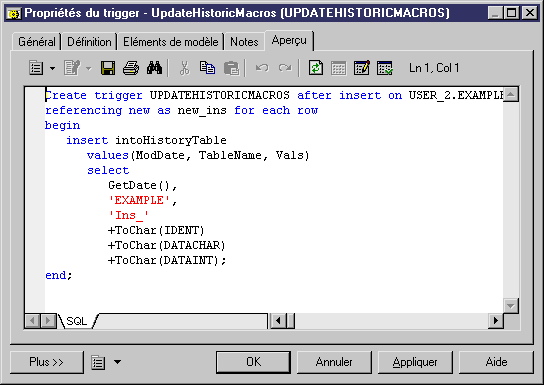Click the grayed-out calendar grid toolbar icon
The height and width of the screenshot is (385, 544).
coord(338,68)
